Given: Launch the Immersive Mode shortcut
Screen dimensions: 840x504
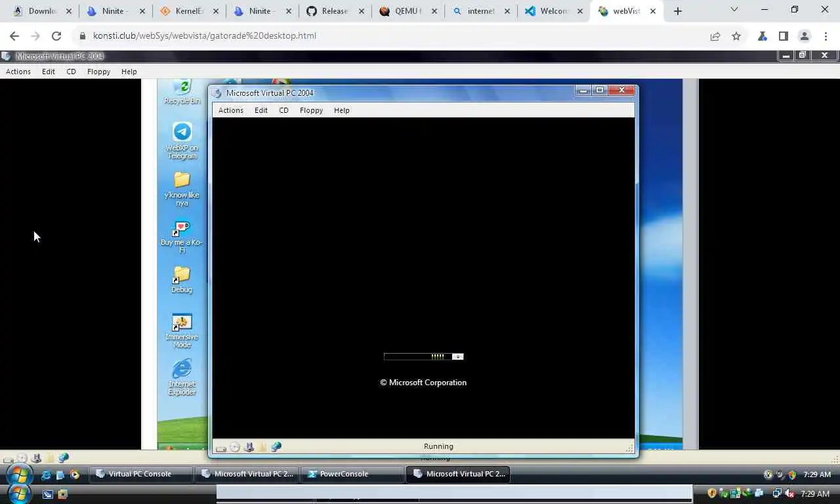Looking at the screenshot, I should click(x=182, y=331).
